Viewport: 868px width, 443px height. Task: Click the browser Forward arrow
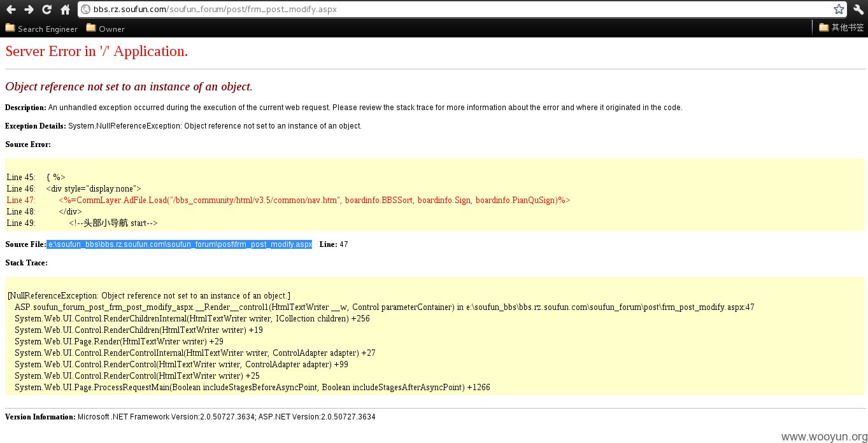pos(29,10)
